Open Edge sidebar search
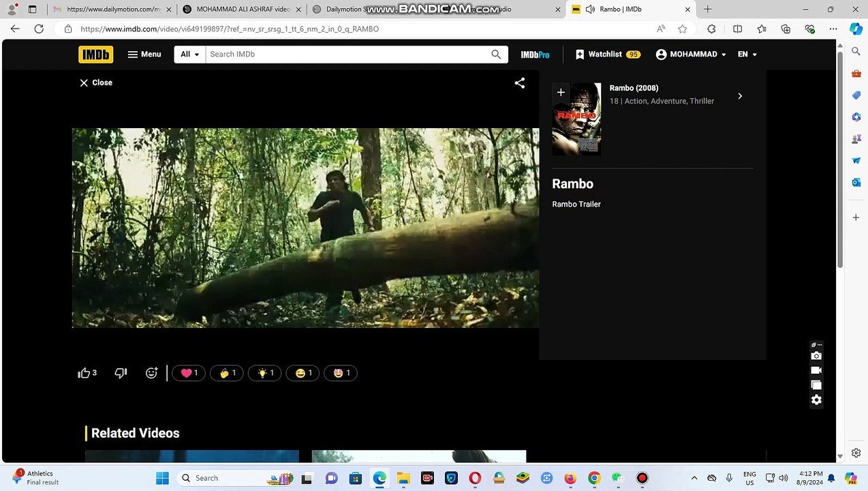Viewport: 868px width, 491px height. [856, 51]
